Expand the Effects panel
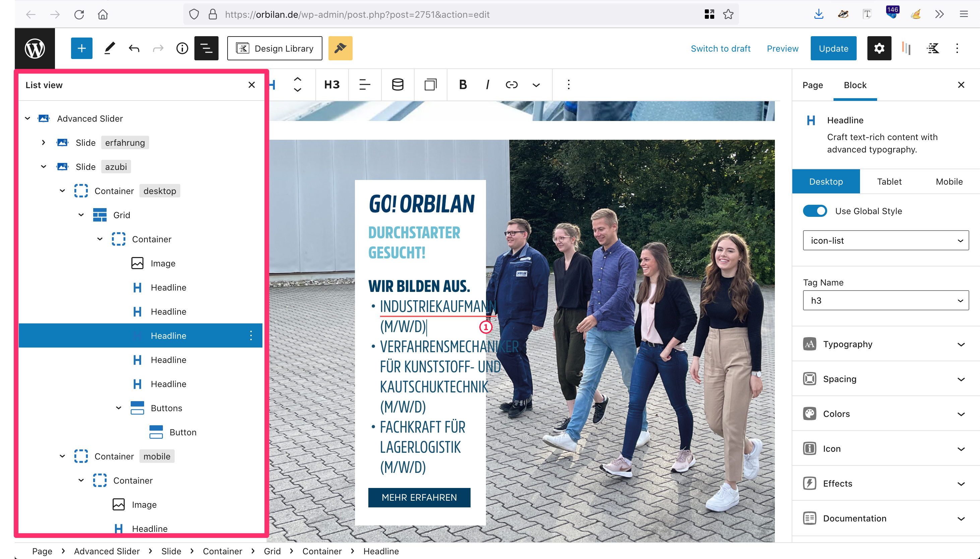The image size is (980, 559). 885,484
